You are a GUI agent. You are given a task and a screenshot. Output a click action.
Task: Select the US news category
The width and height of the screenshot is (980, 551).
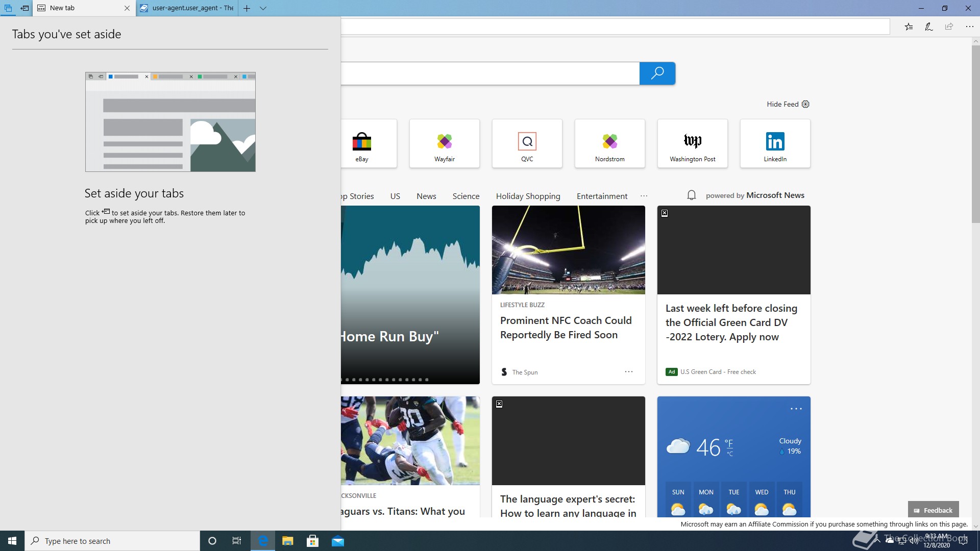pyautogui.click(x=395, y=196)
